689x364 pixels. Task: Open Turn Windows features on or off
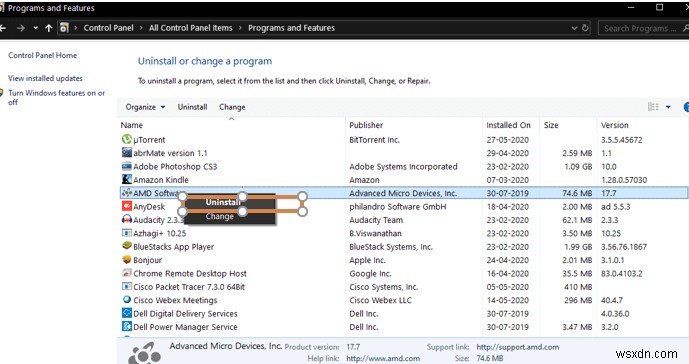56,98
